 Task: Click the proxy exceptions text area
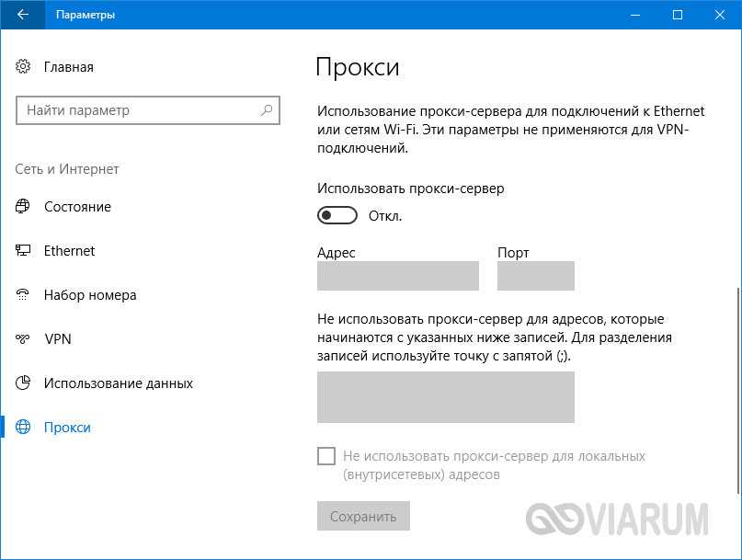445,396
